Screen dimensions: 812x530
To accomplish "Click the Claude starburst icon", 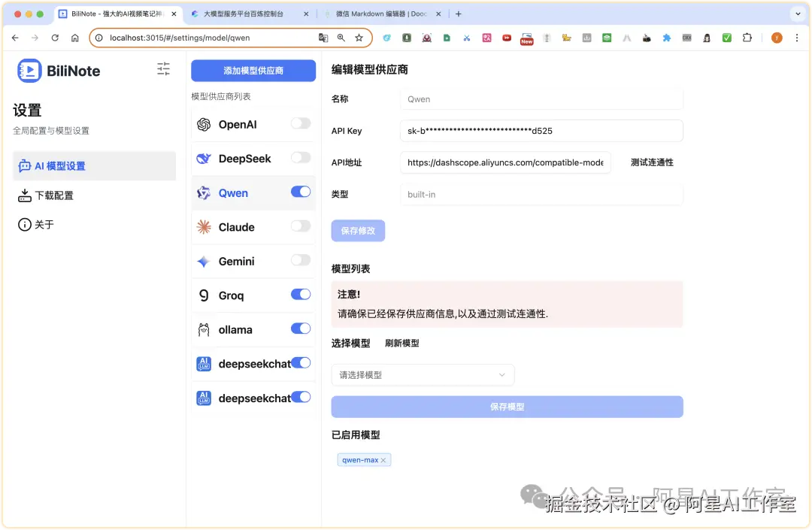I will [204, 227].
